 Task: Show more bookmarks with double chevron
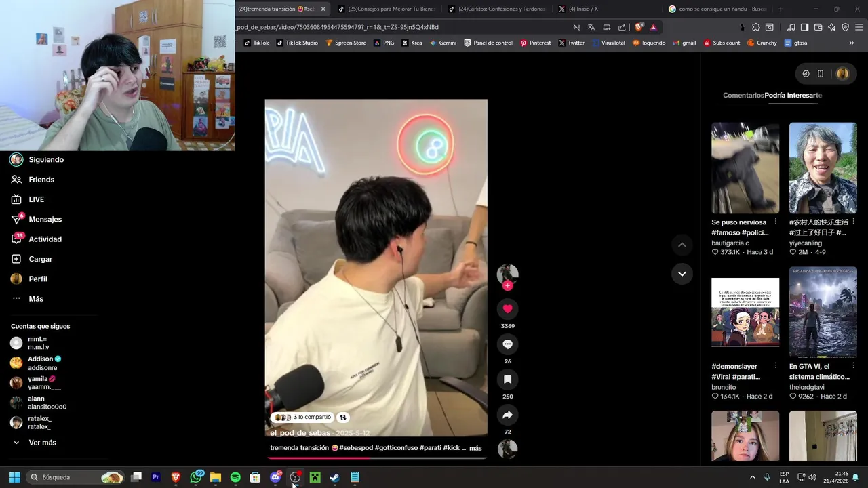[x=852, y=43]
